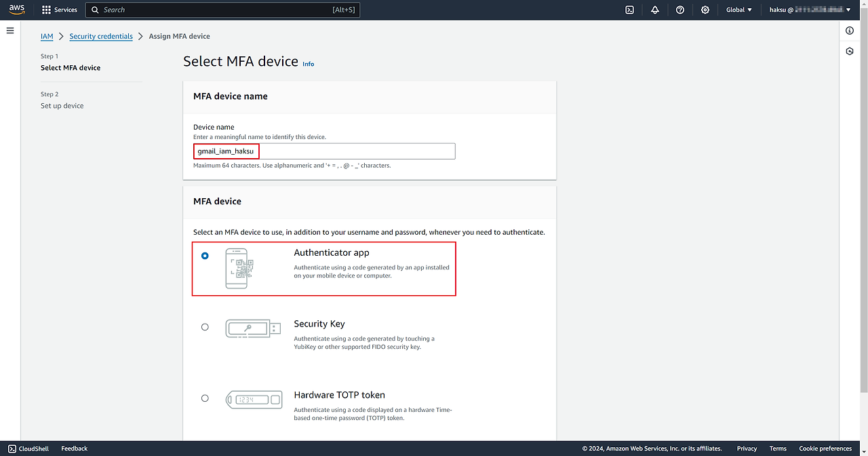868x456 pixels.
Task: Go to the IAM breadcrumb link
Action: (x=47, y=37)
